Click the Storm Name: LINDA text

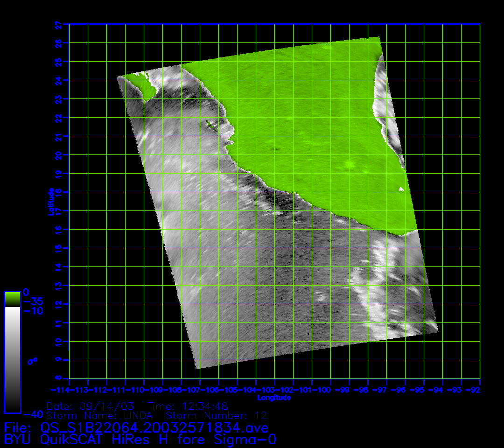point(103,415)
